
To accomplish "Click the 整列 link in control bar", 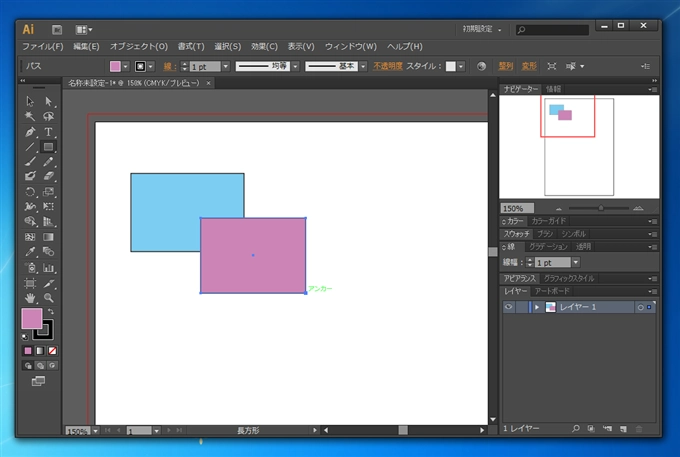I will tap(506, 66).
